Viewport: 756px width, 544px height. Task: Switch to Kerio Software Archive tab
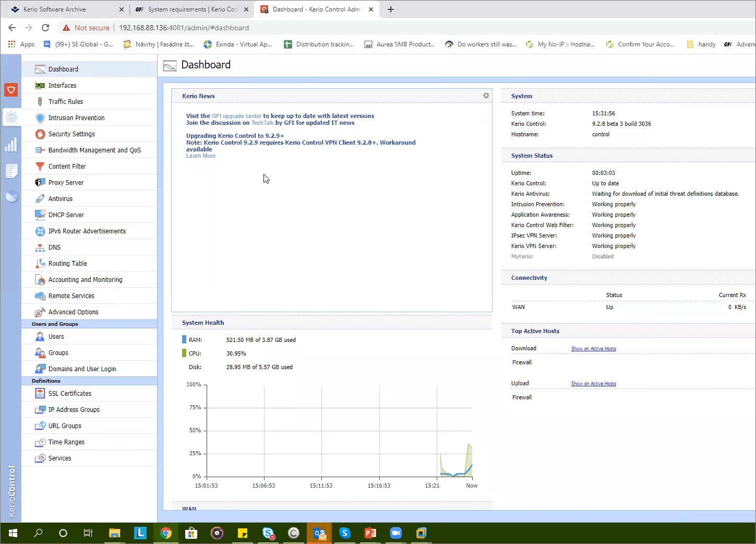pos(66,9)
